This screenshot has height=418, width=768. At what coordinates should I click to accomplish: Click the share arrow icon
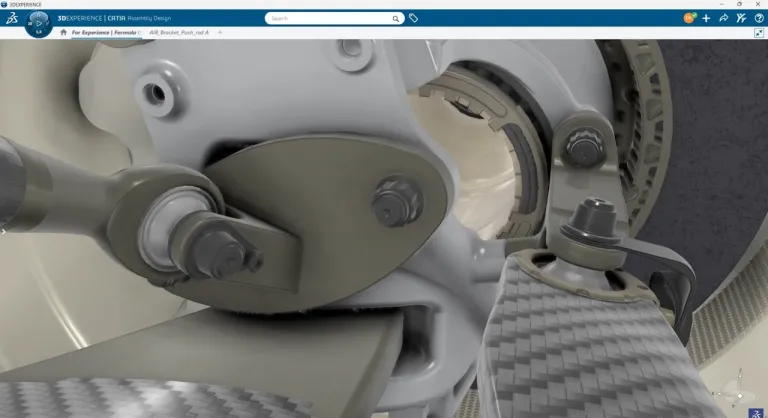tap(723, 18)
